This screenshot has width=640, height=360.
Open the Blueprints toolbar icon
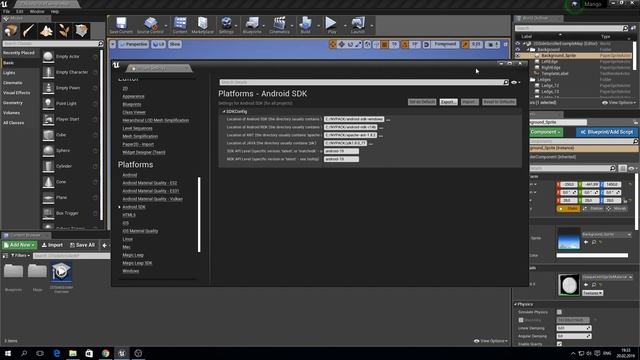pos(252,25)
